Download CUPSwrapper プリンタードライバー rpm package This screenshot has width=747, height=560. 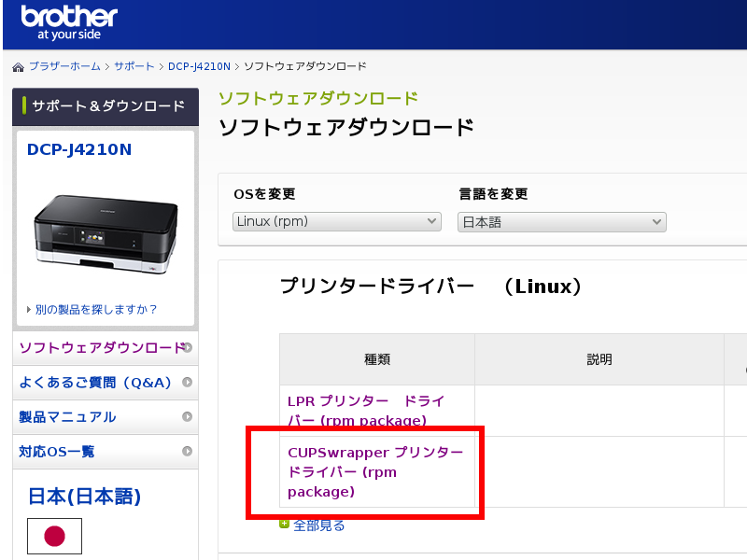(x=374, y=471)
